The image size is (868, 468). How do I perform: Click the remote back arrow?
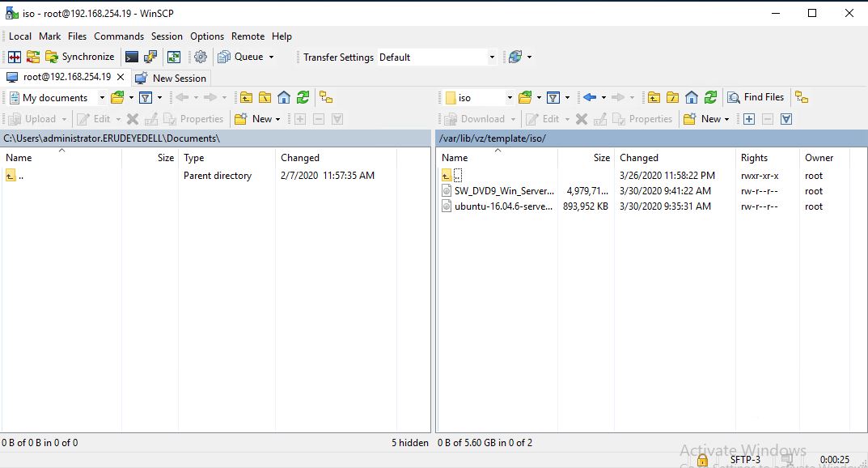coord(589,97)
